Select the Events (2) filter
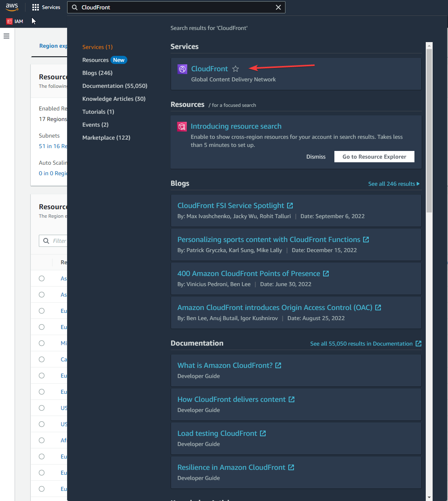 tap(95, 125)
